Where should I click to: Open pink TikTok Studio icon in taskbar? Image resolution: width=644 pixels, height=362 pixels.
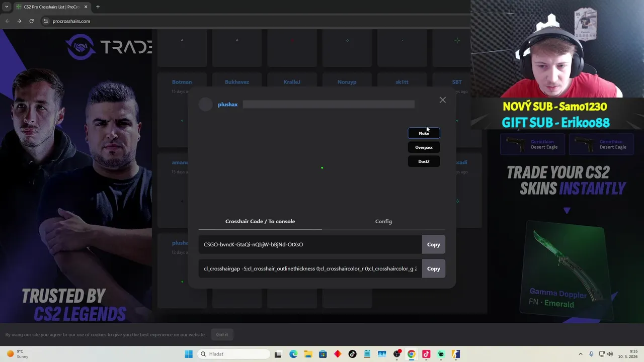coord(426,354)
